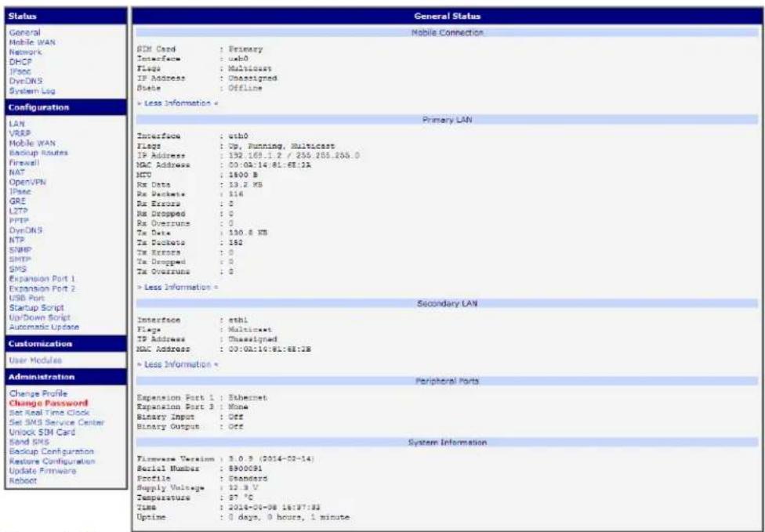The image size is (765, 532).
Task: Open Set Real Time Clock page
Action: [49, 413]
